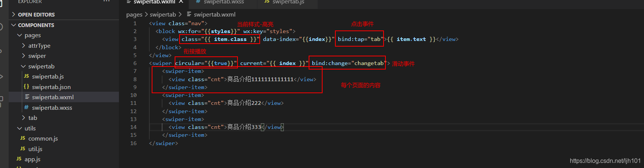Click line number 1 in the gutter
Image resolution: width=644 pixels, height=168 pixels.
point(135,23)
